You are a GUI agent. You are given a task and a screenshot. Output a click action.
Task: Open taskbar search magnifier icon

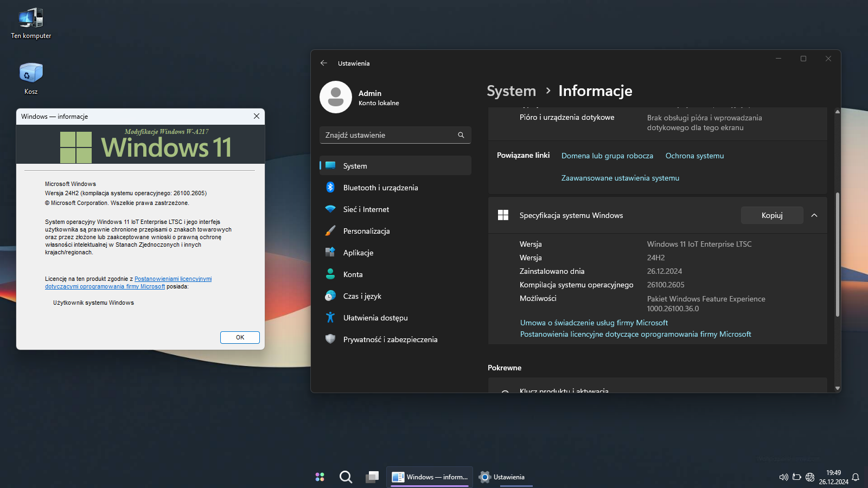(x=346, y=477)
